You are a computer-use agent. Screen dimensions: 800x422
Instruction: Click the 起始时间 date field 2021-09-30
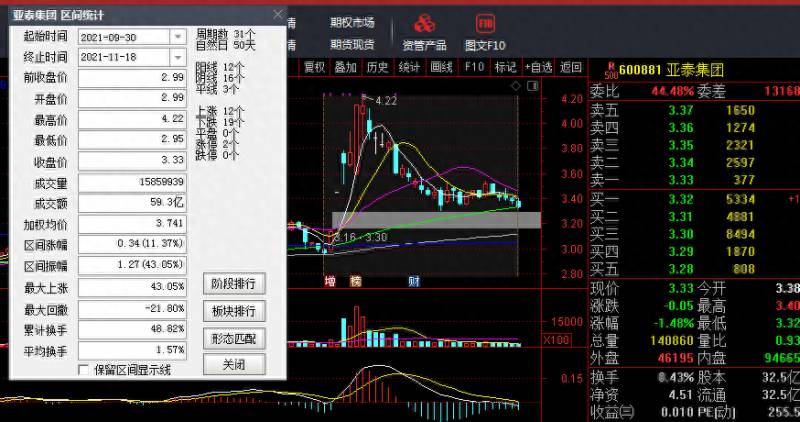124,37
